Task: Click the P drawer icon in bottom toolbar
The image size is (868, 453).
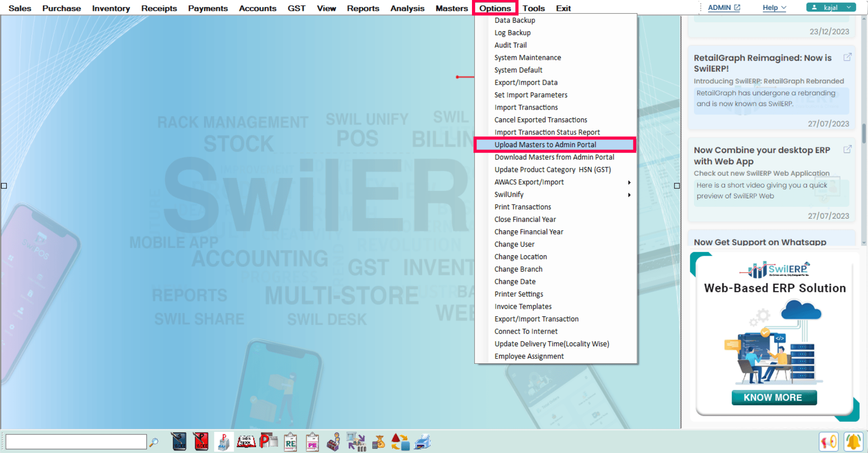Action: pos(223,442)
